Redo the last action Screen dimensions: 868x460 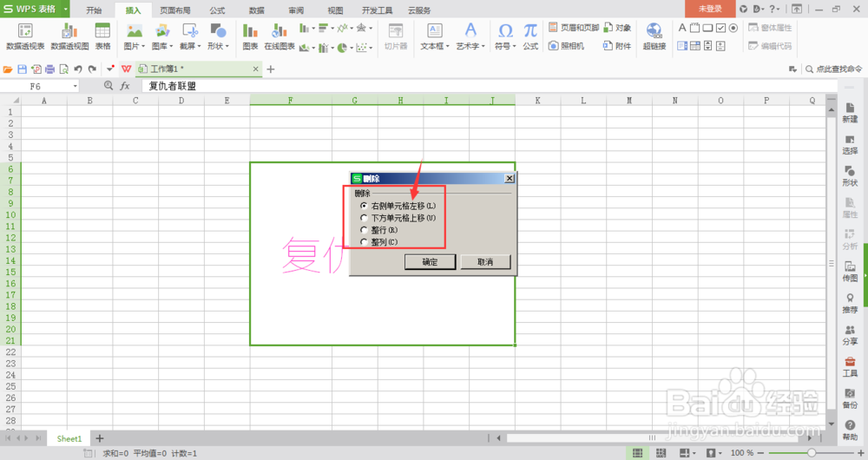[92, 69]
